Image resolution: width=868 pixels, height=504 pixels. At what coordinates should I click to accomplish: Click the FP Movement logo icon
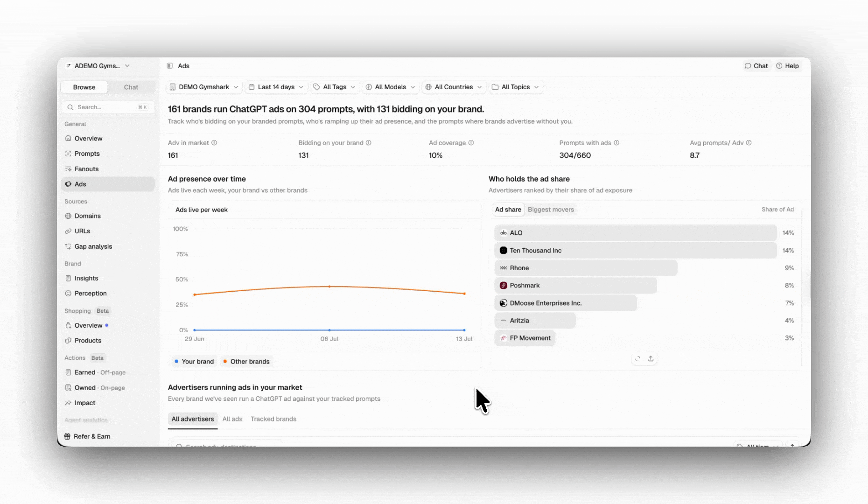point(504,338)
